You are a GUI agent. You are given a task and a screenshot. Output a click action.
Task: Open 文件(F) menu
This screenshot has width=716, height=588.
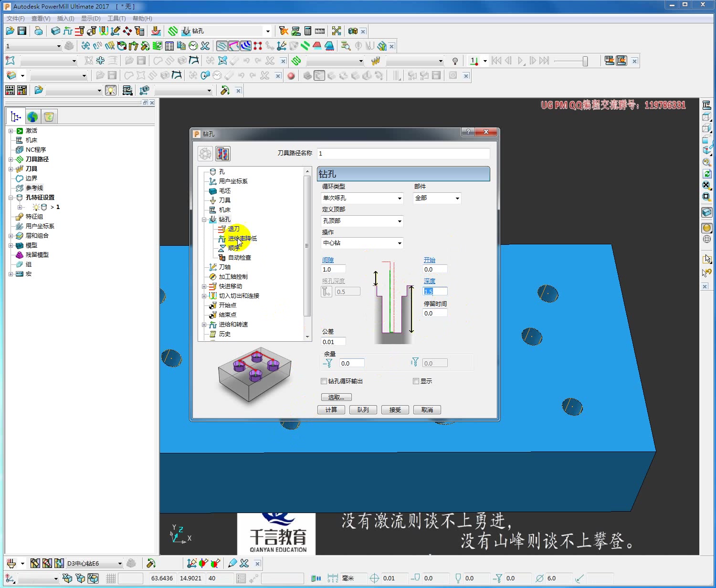coord(15,18)
